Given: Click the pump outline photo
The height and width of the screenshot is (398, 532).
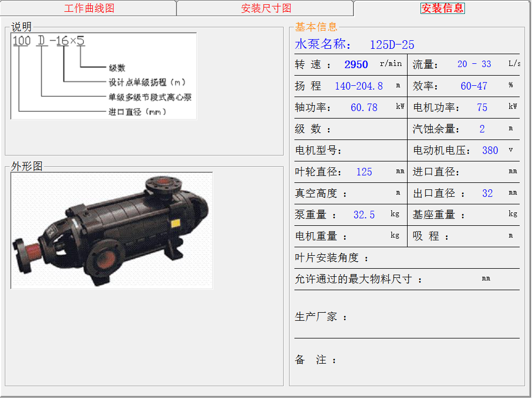Looking at the screenshot, I should (112, 231).
